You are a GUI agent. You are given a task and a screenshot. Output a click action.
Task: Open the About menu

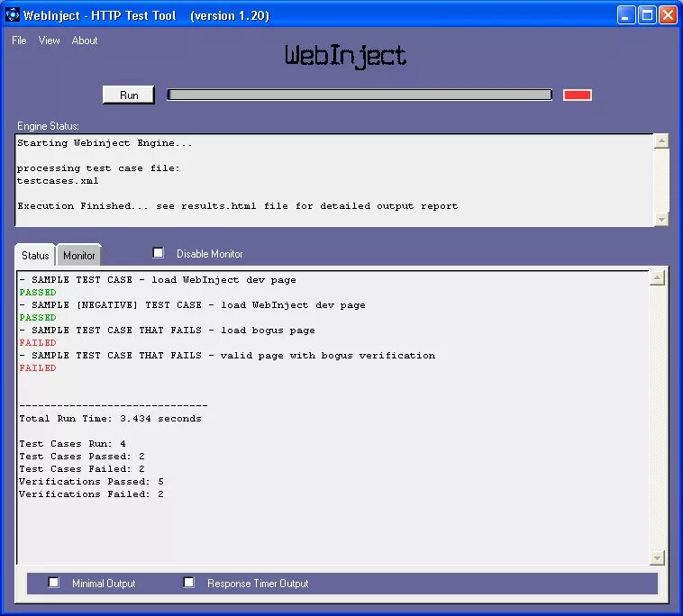click(x=85, y=41)
